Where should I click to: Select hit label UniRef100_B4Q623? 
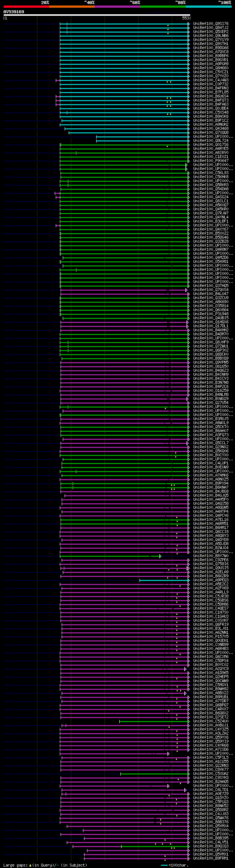click(211, 370)
